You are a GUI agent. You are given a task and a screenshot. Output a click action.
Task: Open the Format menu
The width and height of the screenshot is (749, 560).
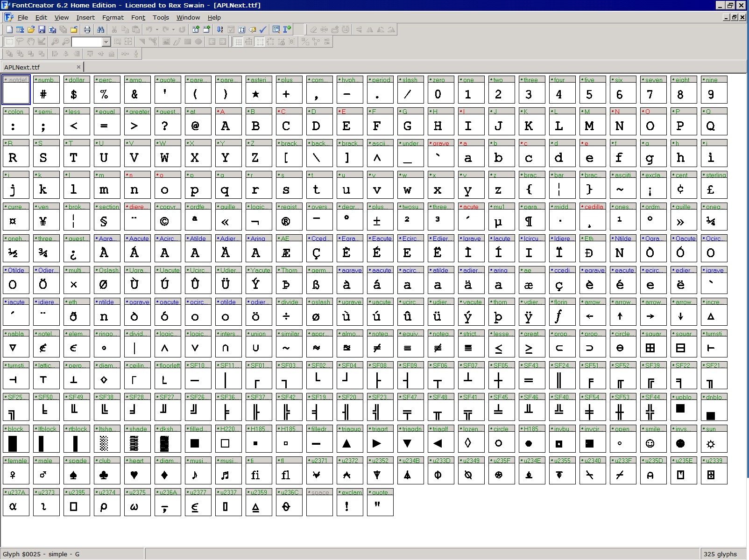[113, 17]
